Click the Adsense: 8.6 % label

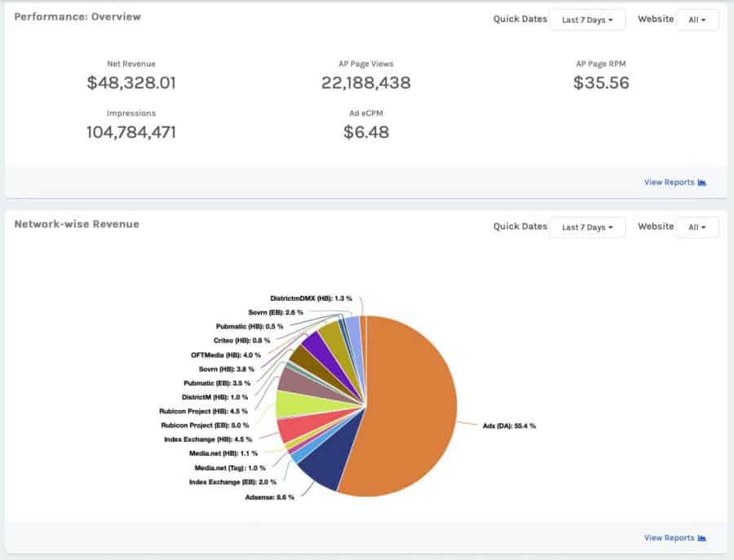point(270,497)
